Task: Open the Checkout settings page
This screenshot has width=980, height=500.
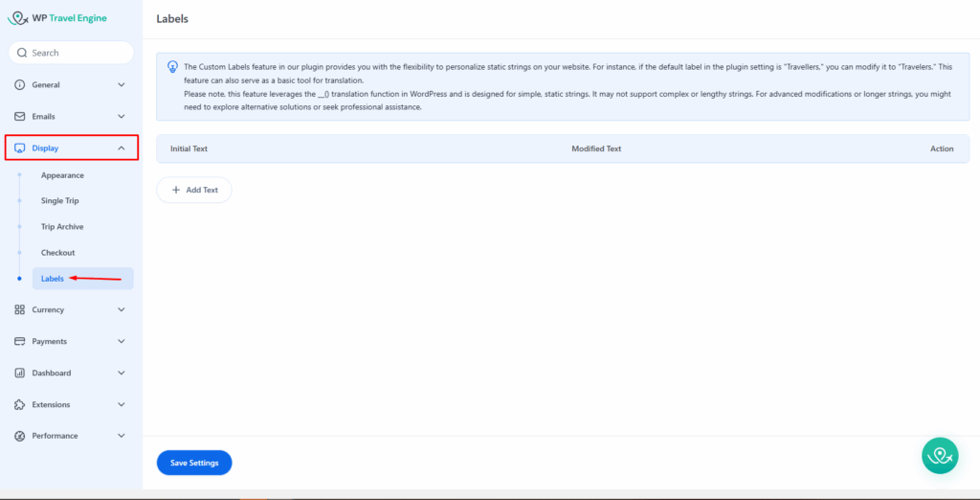Action: point(57,253)
